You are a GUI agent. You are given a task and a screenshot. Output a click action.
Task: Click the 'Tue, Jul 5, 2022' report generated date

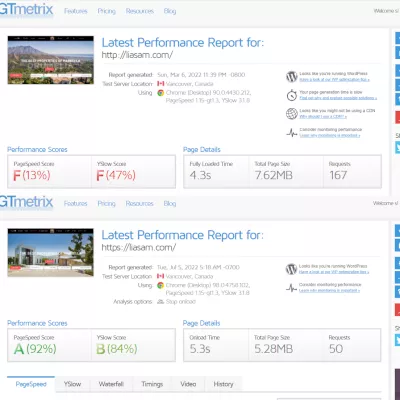[x=198, y=267]
